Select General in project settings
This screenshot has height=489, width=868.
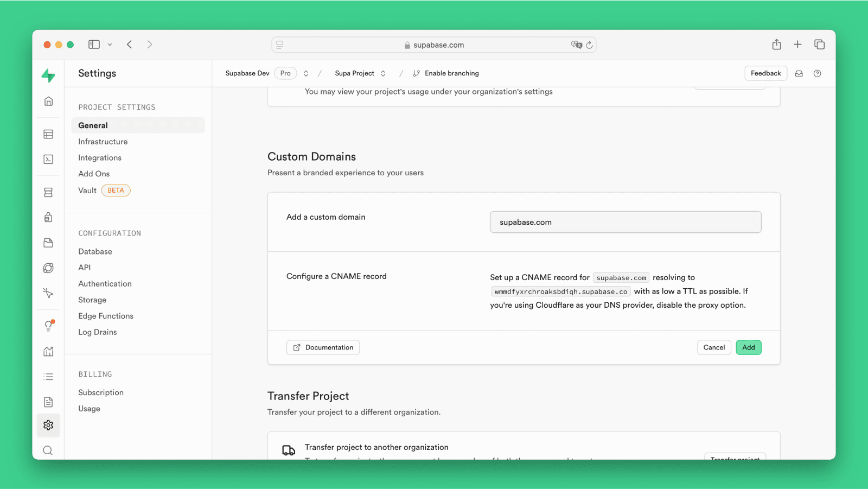(x=138, y=125)
